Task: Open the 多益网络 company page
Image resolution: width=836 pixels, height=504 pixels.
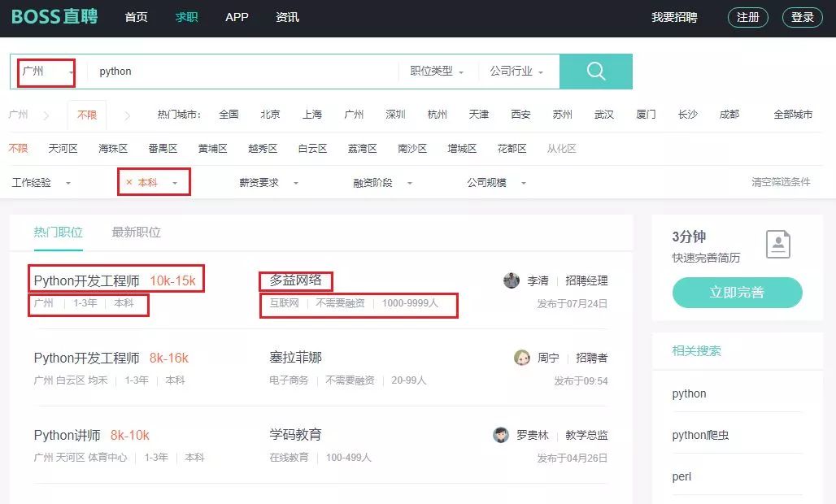Action: tap(295, 280)
